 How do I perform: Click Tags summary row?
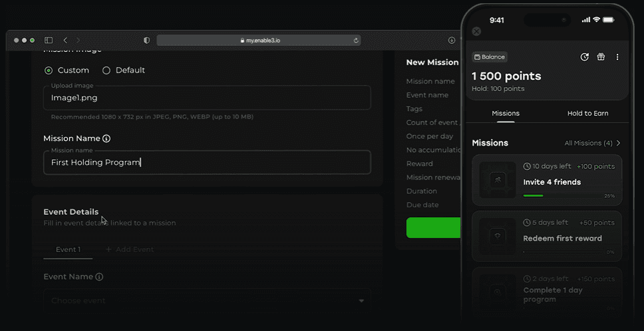(414, 109)
